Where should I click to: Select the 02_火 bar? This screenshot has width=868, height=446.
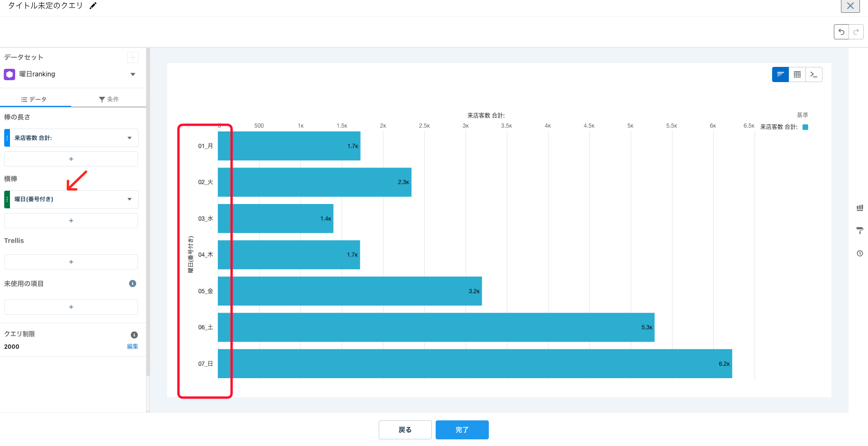coord(315,182)
